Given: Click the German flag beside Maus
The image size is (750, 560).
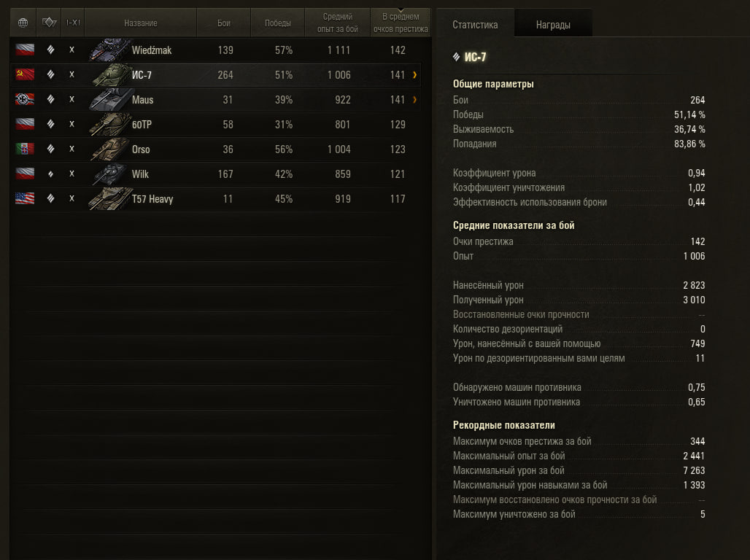Looking at the screenshot, I should [25, 99].
